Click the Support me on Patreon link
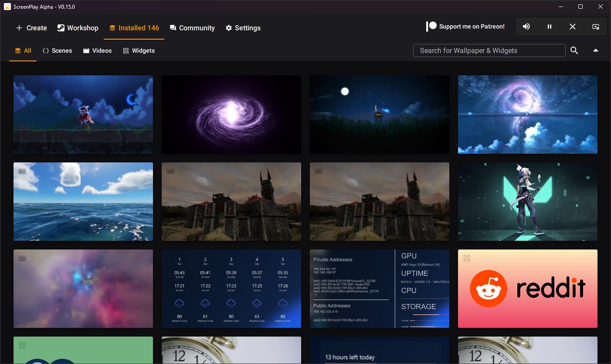 (x=465, y=27)
